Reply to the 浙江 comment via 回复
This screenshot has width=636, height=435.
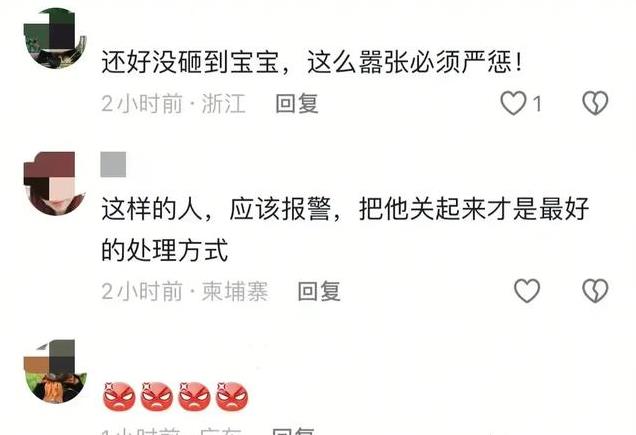(x=297, y=103)
